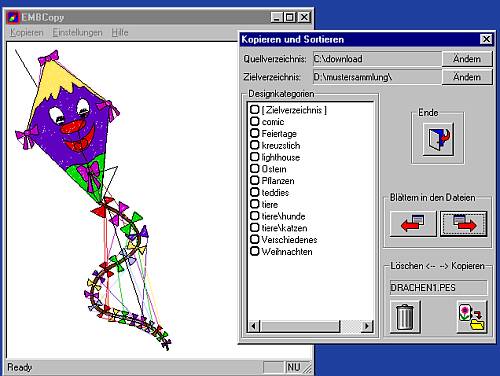Delete file using trash can icon
500x376 pixels.
[x=405, y=317]
